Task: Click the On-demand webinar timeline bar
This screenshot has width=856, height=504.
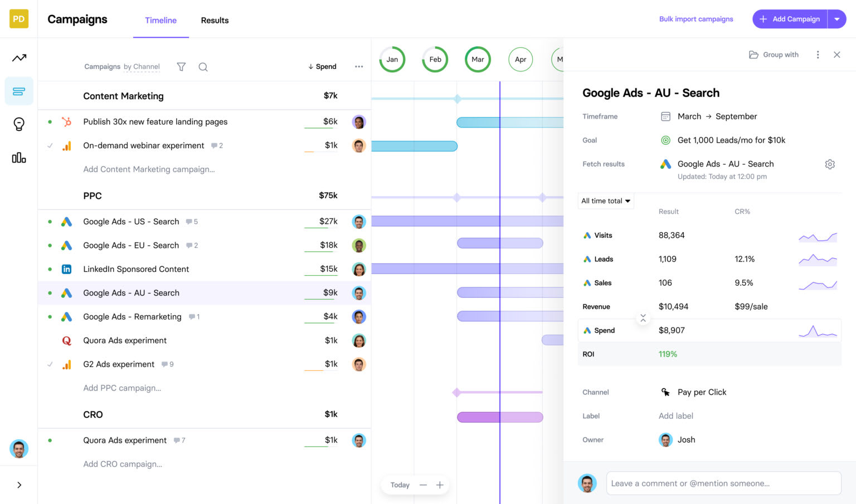Action: point(414,146)
